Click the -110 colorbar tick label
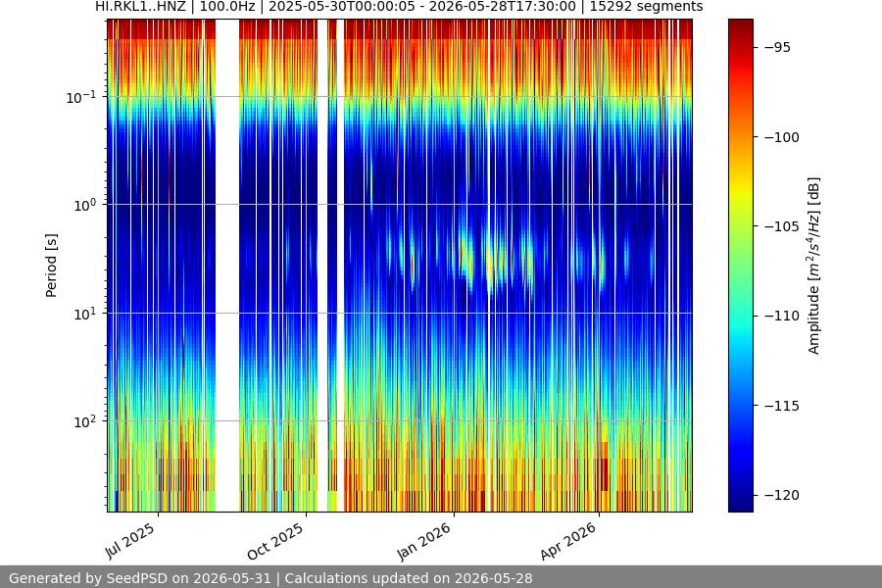882x588 pixels. [x=782, y=316]
